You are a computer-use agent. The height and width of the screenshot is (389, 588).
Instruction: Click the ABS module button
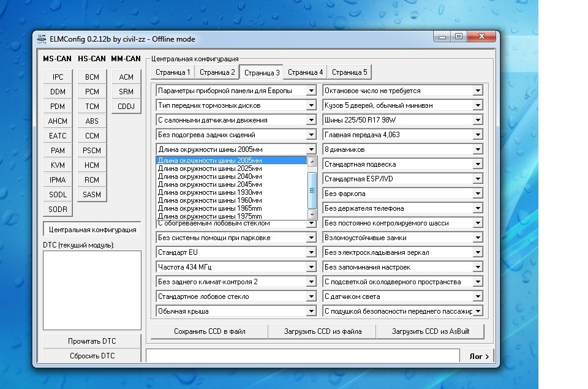pyautogui.click(x=92, y=121)
